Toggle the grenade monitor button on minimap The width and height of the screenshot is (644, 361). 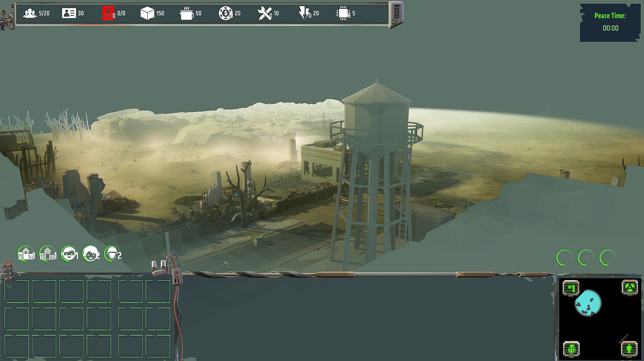571,349
